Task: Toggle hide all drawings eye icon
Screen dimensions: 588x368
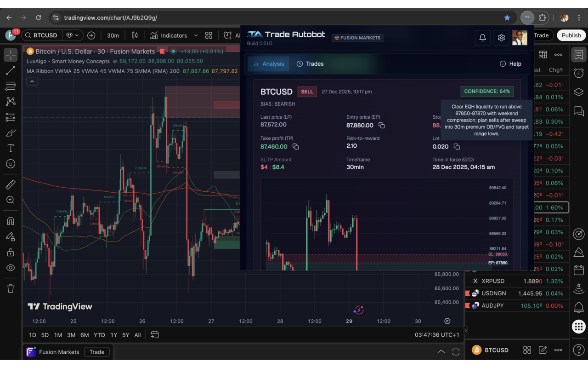Action: (x=11, y=268)
